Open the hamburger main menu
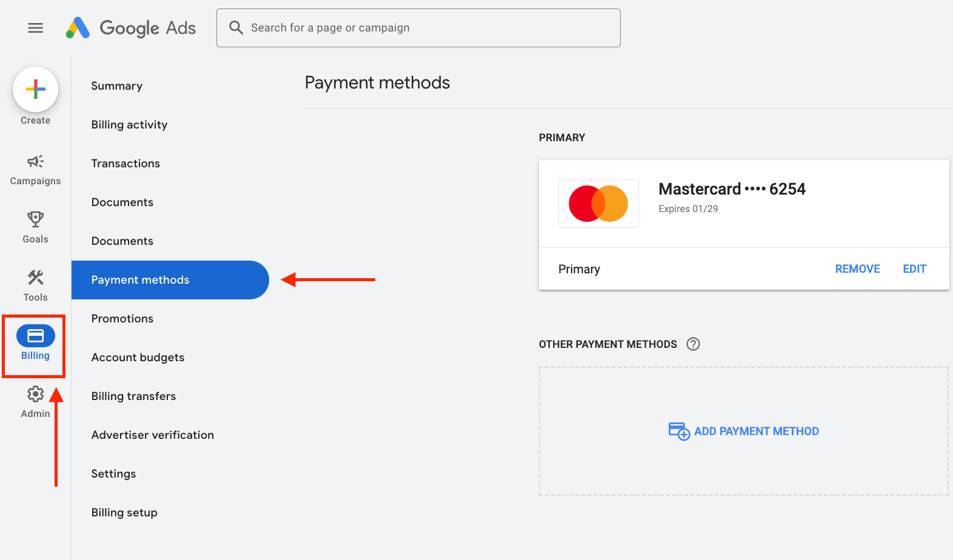Screen dimensions: 953x560 (36, 28)
